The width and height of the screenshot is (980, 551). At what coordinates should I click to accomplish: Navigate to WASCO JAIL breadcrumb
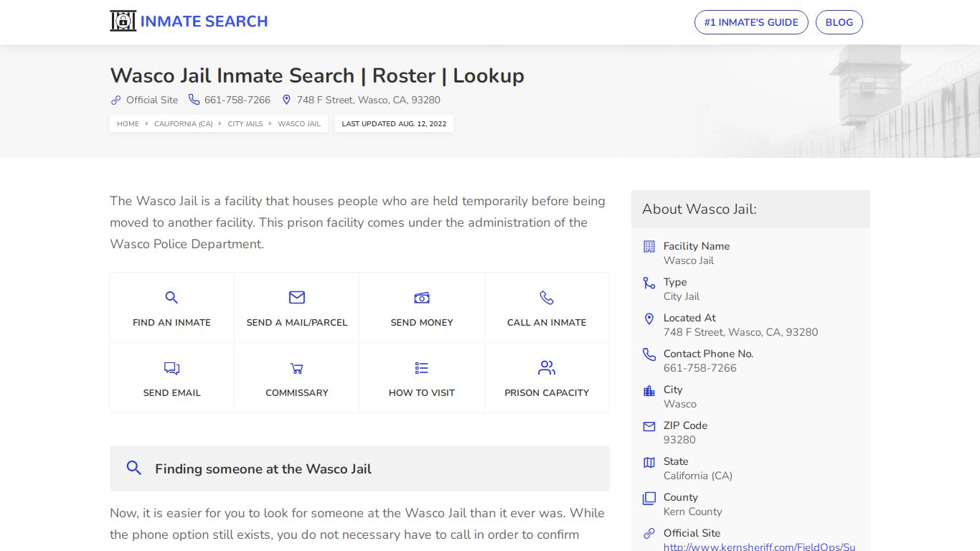(x=299, y=123)
